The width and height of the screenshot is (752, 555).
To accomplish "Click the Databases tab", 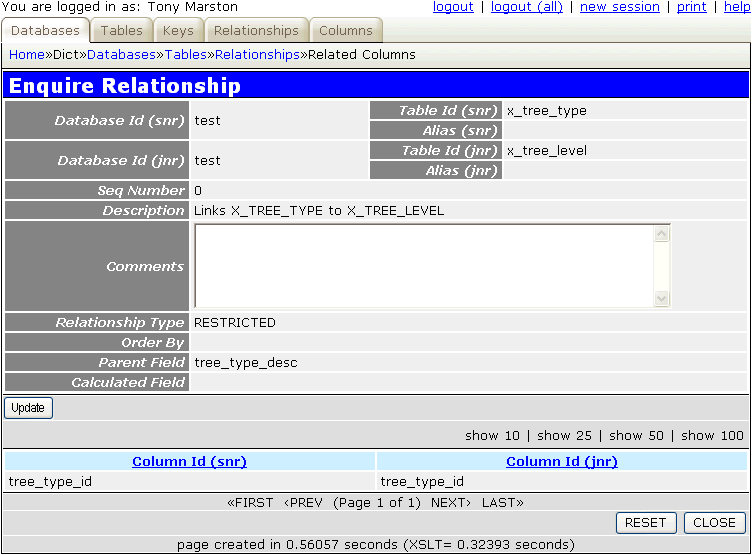I will coord(46,31).
